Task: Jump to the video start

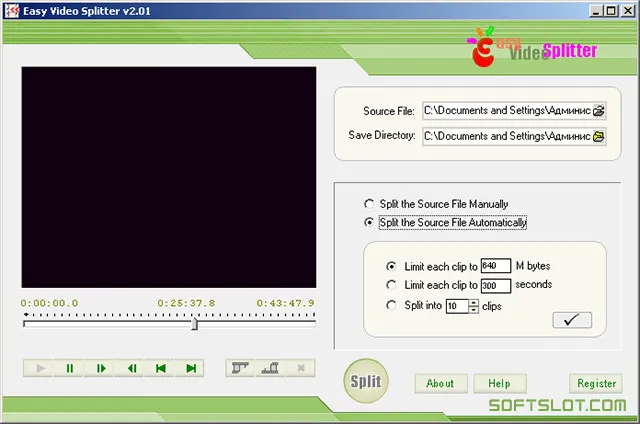Action: pos(160,369)
